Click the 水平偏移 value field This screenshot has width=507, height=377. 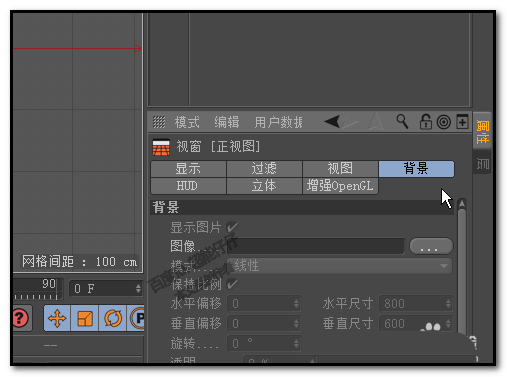pyautogui.click(x=260, y=304)
